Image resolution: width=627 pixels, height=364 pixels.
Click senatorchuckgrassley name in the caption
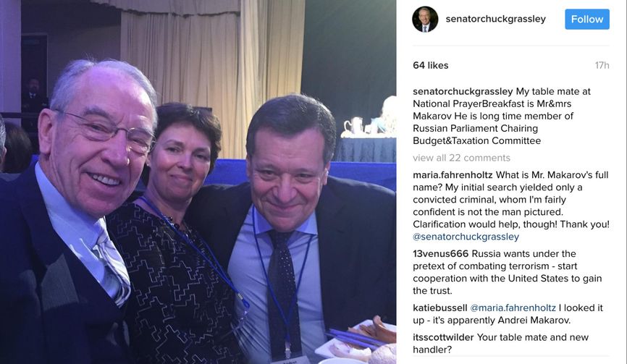pyautogui.click(x=463, y=91)
